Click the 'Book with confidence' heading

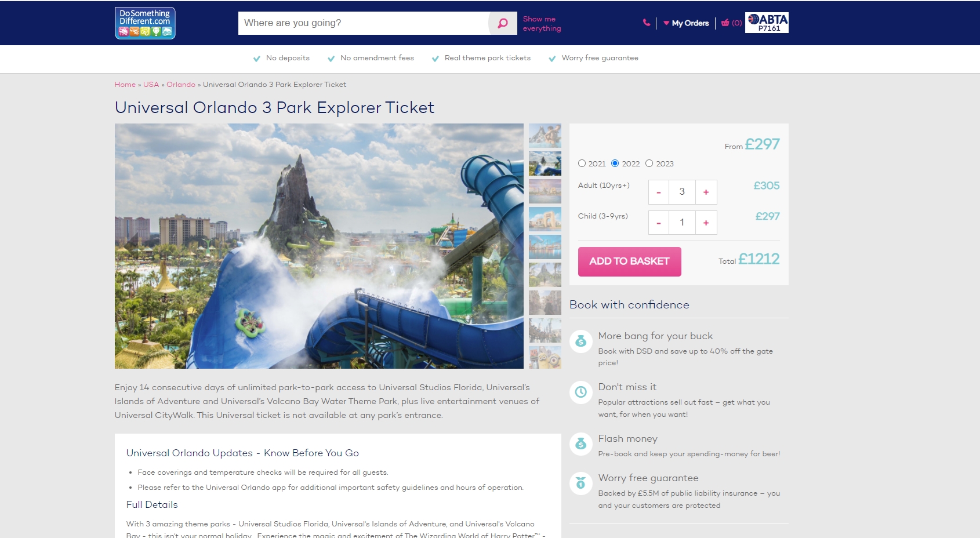point(629,305)
